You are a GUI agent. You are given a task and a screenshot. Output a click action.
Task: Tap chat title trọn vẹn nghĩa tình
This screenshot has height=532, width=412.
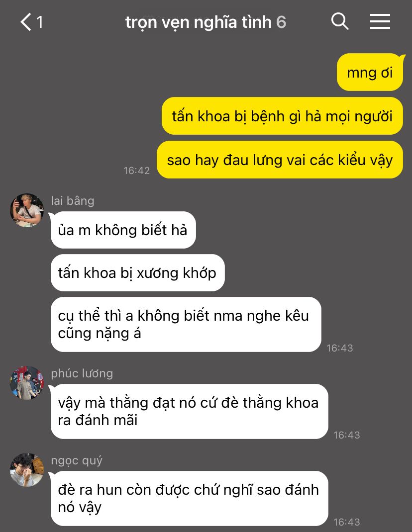(199, 22)
